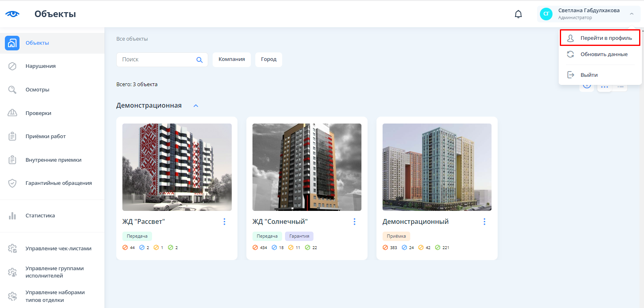Click the Приёмка tag on Демонстрационный
The image size is (644, 308).
click(396, 236)
